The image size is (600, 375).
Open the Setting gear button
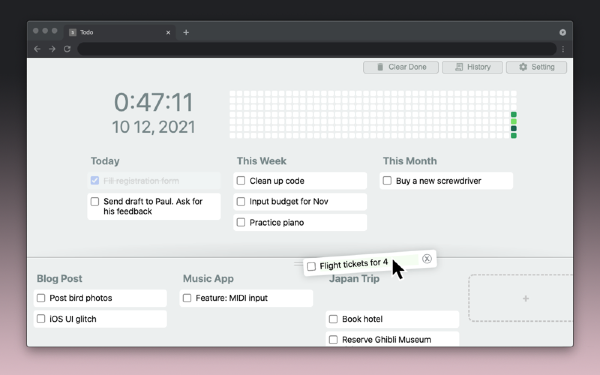(536, 67)
